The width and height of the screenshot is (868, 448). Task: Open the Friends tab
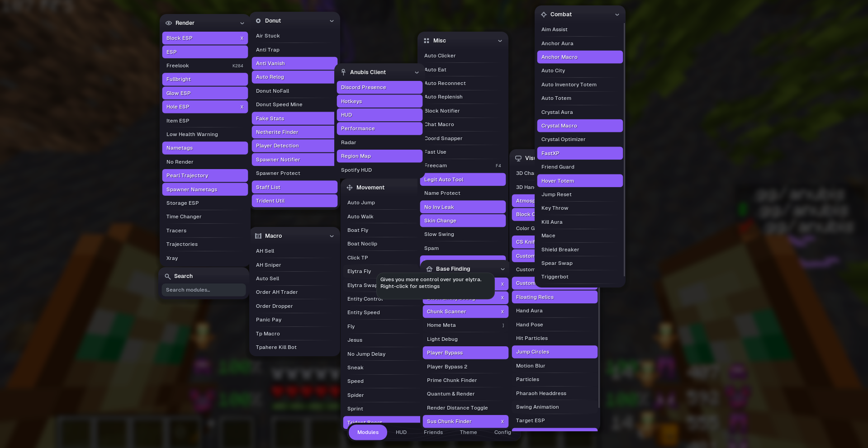[x=433, y=432]
